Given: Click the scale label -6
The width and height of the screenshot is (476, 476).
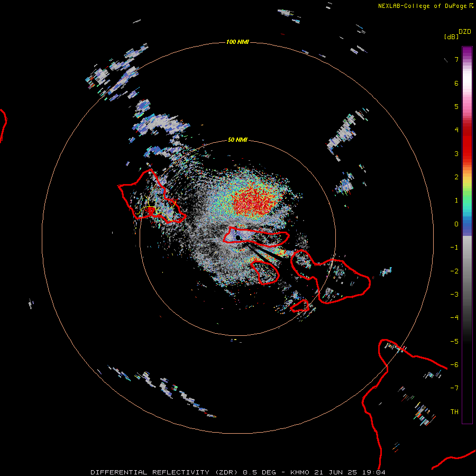Looking at the screenshot, I should coord(454,364).
